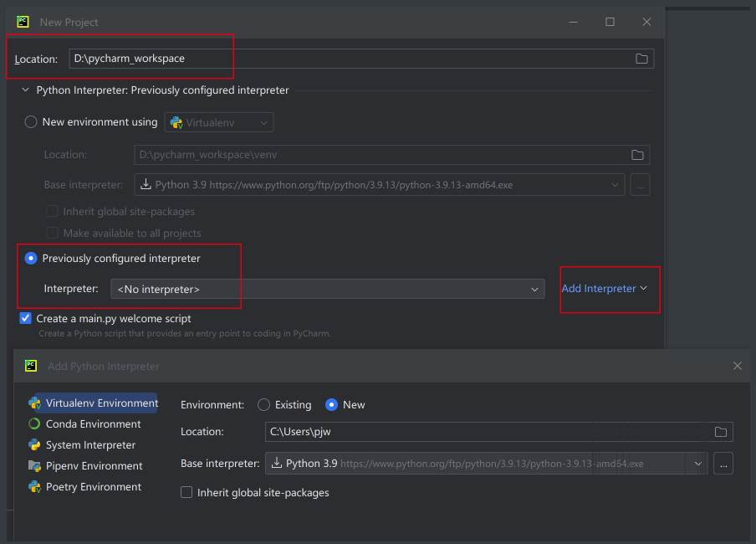Click download icon in Add Interpreter Base interpreter
This screenshot has height=544, width=756.
click(x=277, y=463)
